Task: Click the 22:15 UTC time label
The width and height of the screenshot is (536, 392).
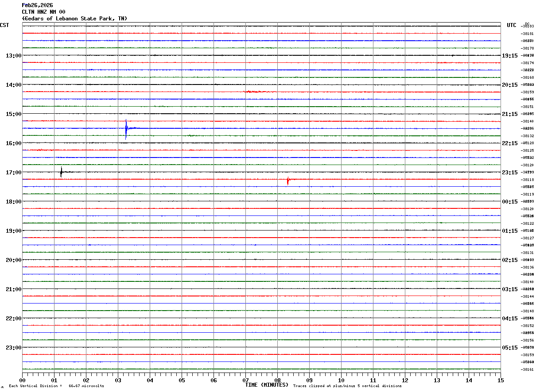Action: pyautogui.click(x=510, y=143)
